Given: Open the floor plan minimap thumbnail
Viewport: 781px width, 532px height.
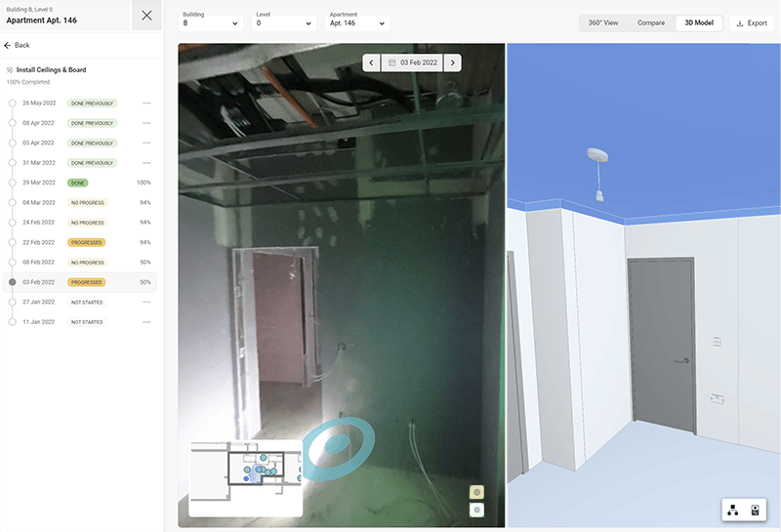Looking at the screenshot, I should click(x=245, y=478).
